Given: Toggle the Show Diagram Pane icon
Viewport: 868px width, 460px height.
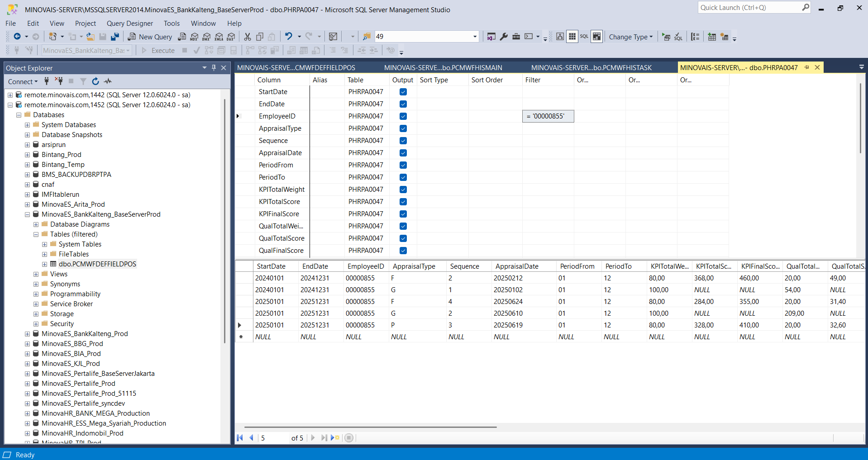Looking at the screenshot, I should coord(560,37).
